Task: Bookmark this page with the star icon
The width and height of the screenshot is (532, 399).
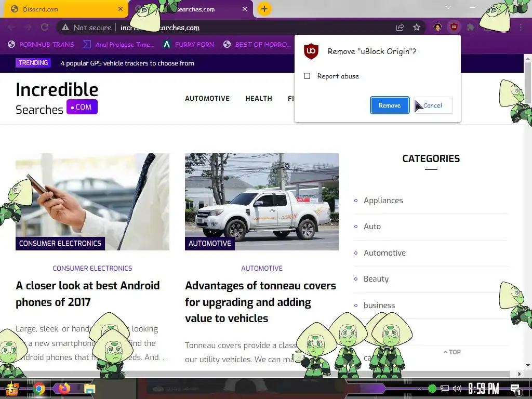Action: pyautogui.click(x=417, y=28)
